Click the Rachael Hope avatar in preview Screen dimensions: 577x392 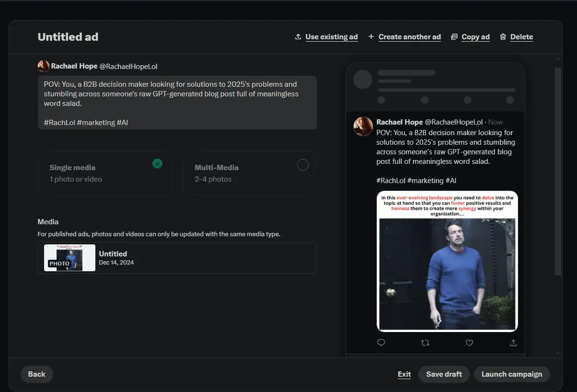(363, 126)
